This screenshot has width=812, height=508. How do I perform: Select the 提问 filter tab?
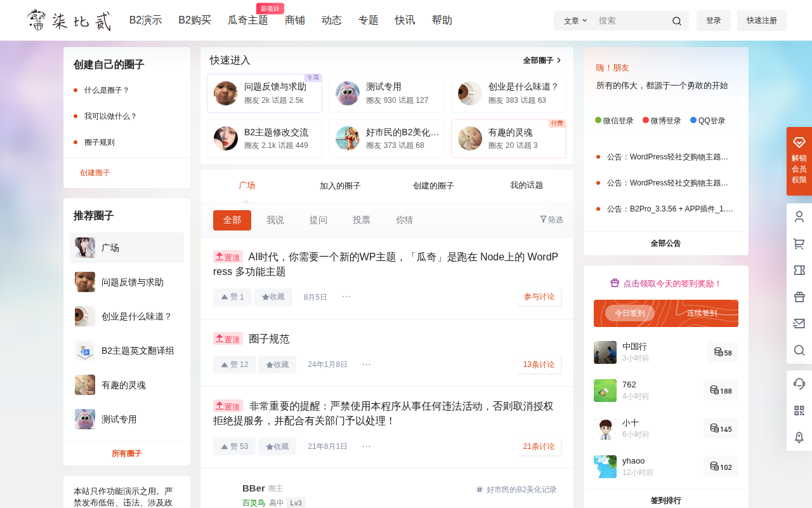click(x=318, y=220)
